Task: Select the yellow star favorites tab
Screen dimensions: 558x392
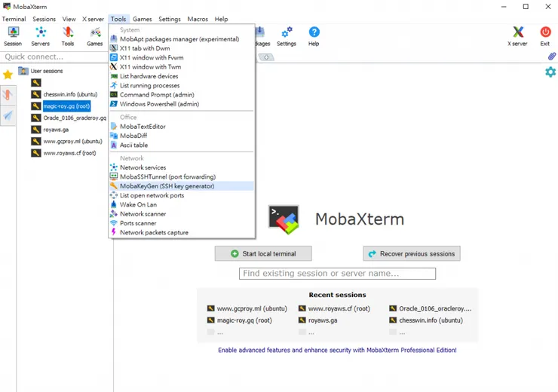Action: tap(8, 75)
